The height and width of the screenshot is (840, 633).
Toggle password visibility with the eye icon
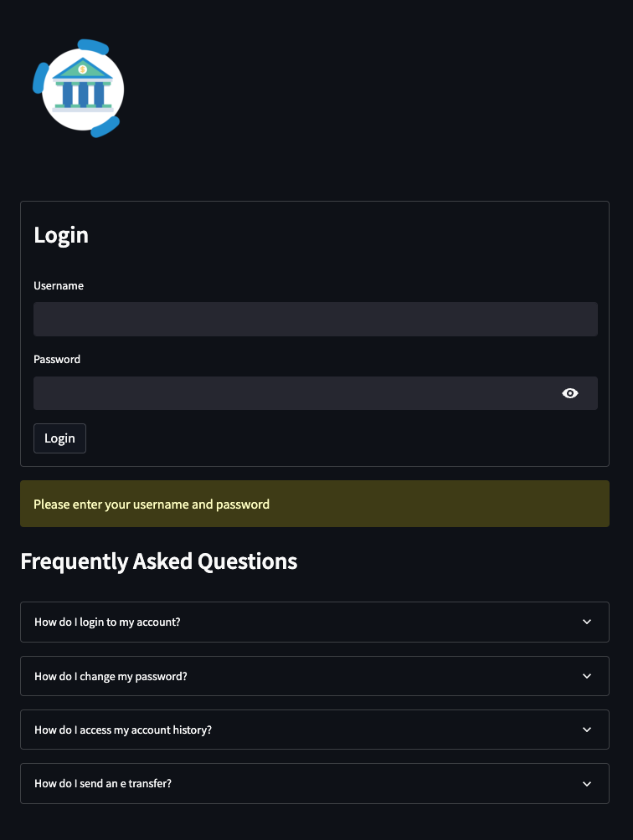coord(570,393)
